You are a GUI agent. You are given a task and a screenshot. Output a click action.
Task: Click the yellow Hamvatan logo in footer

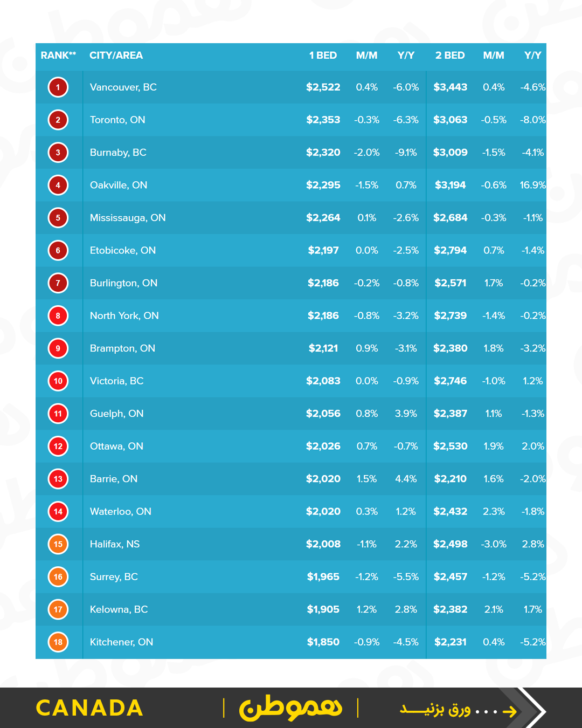(x=290, y=708)
